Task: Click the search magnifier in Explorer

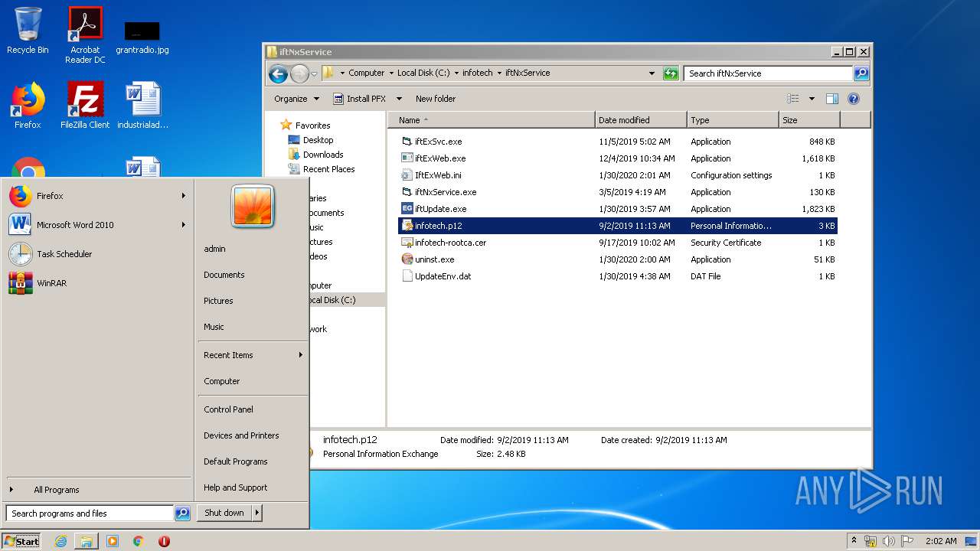Action: click(x=861, y=73)
